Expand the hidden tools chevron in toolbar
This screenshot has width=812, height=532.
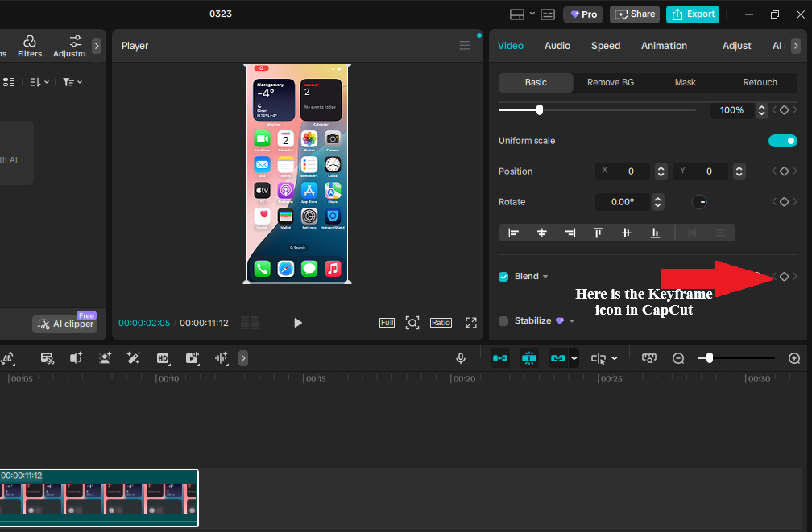(x=243, y=358)
